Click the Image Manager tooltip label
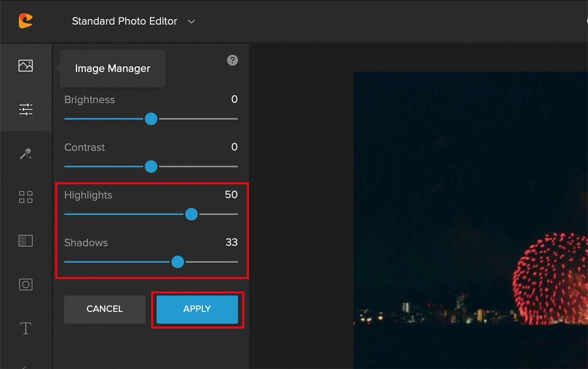The width and height of the screenshot is (588, 369). 112,68
